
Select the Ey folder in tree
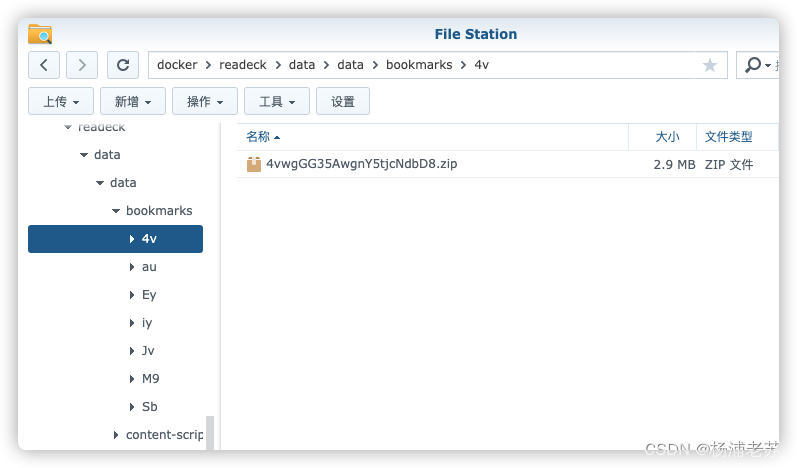[x=149, y=295]
